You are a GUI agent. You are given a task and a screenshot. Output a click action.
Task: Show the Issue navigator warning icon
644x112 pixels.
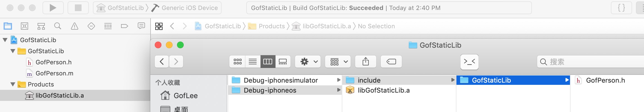point(75,26)
